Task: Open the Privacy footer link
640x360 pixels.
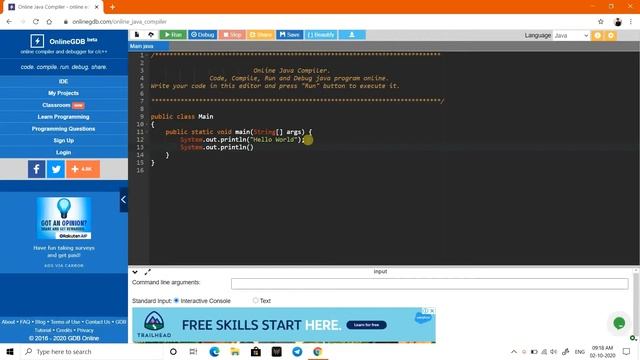Action: click(x=85, y=330)
